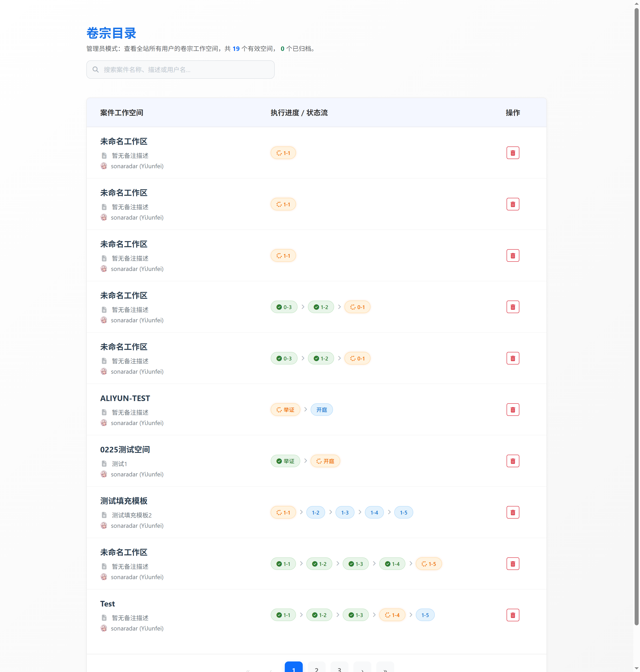Click the document icon next to 测试1 description

pyautogui.click(x=104, y=463)
